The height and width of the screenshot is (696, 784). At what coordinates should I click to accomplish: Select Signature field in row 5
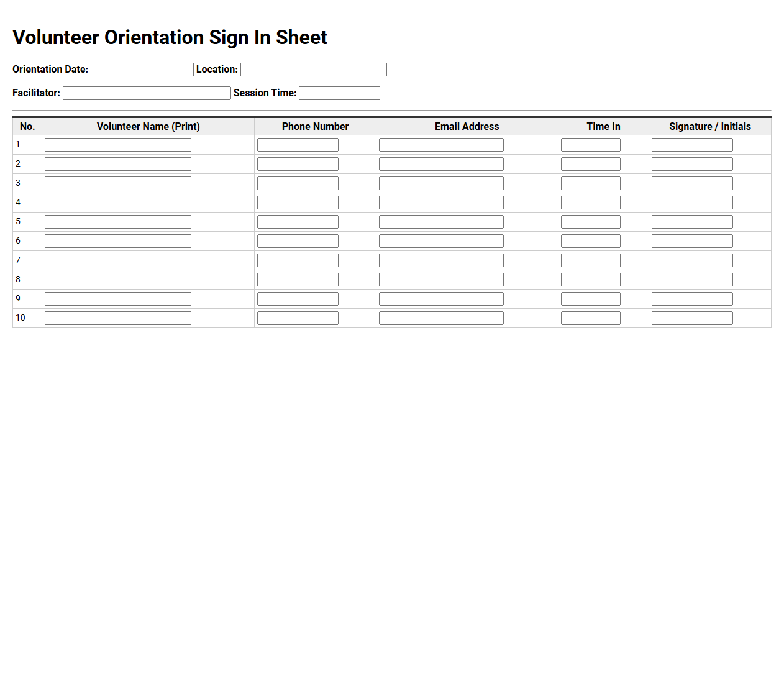tap(692, 222)
